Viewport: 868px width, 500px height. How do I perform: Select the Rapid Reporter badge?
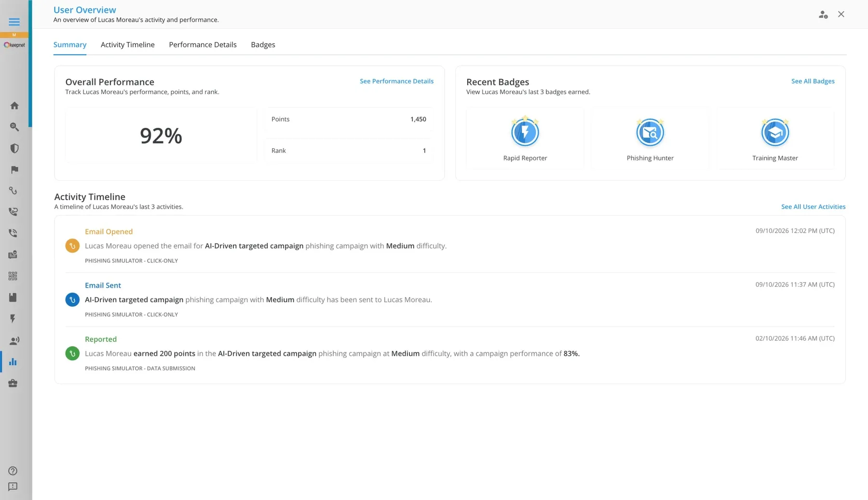click(x=525, y=138)
